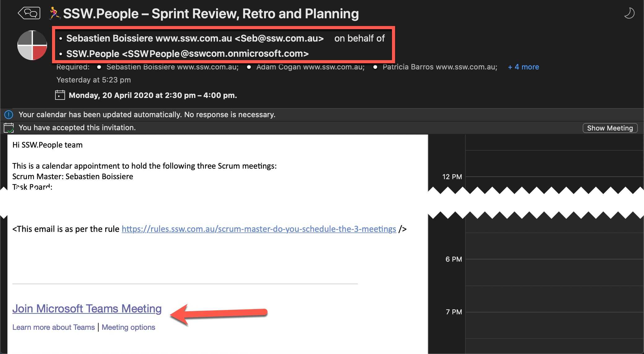Click the accepted invitation calendar-check icon
The width and height of the screenshot is (644, 354).
(x=9, y=128)
